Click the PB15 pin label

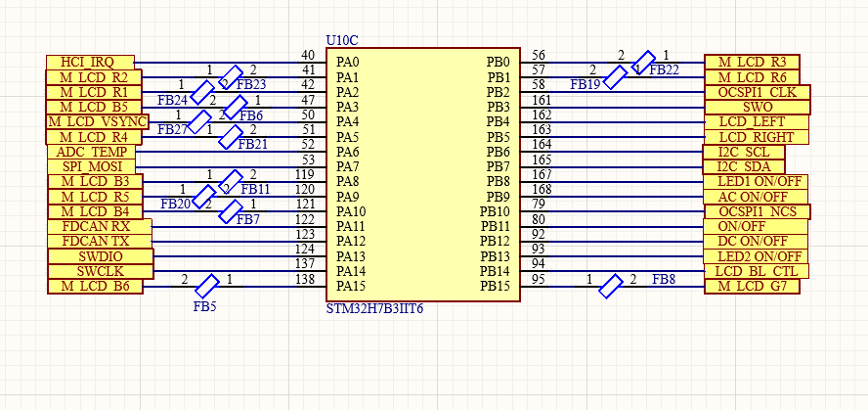pyautogui.click(x=495, y=287)
